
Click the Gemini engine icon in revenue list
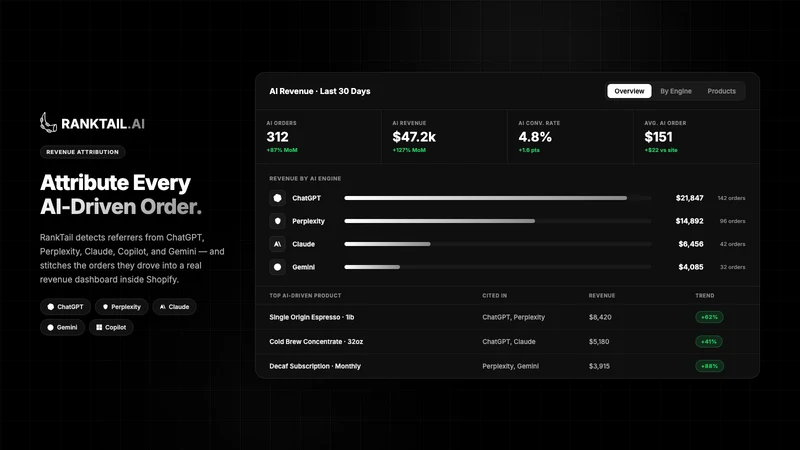pos(278,267)
